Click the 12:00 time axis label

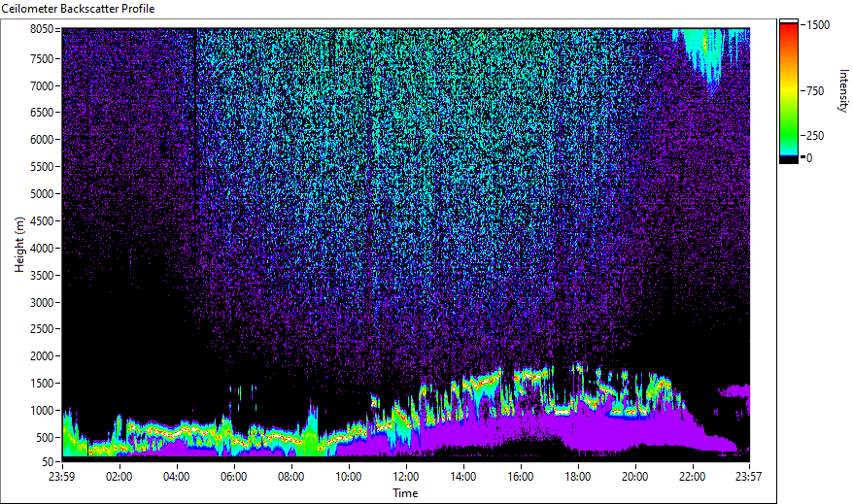tap(406, 477)
